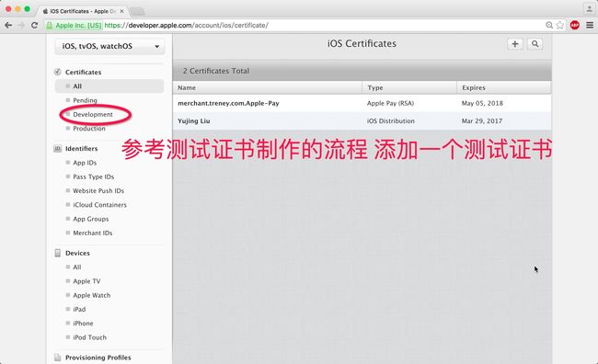598x364 pixels.
Task: Reload the page with the refresh icon
Action: (34, 25)
